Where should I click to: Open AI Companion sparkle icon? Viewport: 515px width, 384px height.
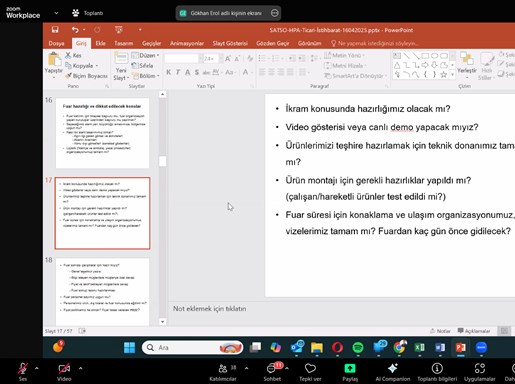[392, 368]
